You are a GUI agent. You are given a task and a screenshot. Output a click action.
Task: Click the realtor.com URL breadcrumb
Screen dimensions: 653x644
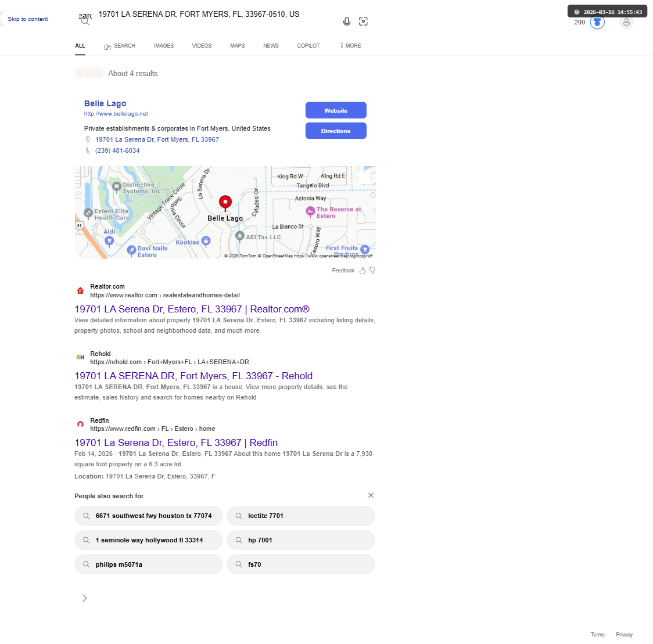165,295
